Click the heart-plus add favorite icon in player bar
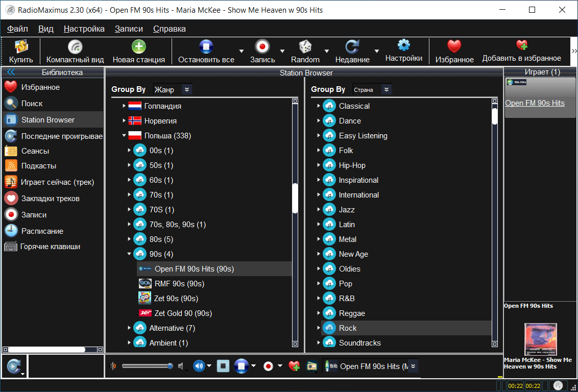Viewport: 578px width, 392px height. [x=294, y=366]
